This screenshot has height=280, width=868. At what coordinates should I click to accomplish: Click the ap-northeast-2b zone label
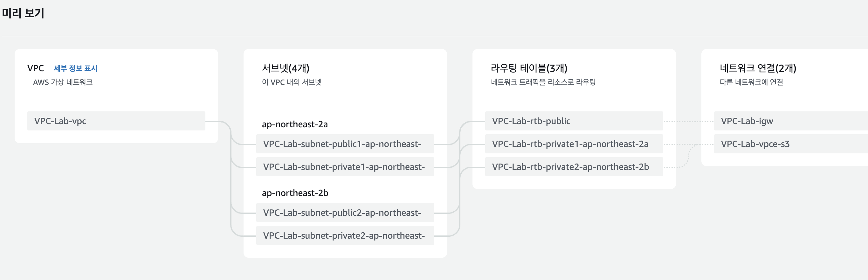click(295, 193)
